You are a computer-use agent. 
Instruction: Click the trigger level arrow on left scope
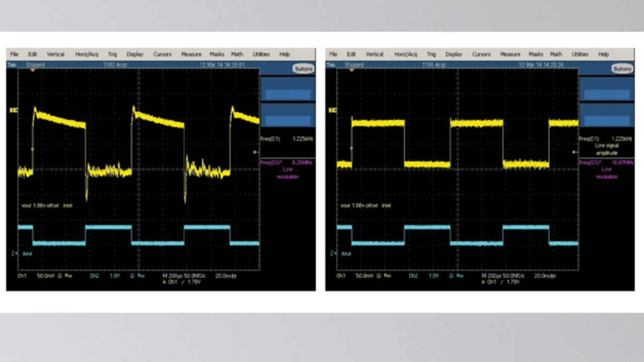click(x=256, y=152)
